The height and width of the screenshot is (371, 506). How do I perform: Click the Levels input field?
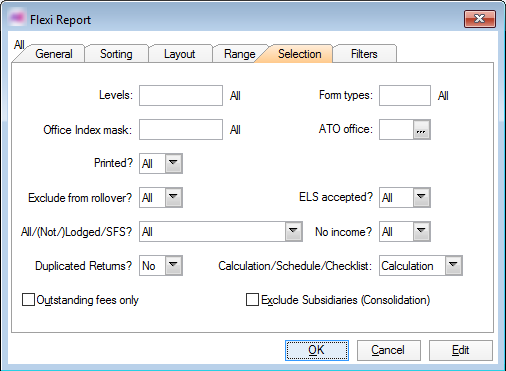pyautogui.click(x=181, y=96)
